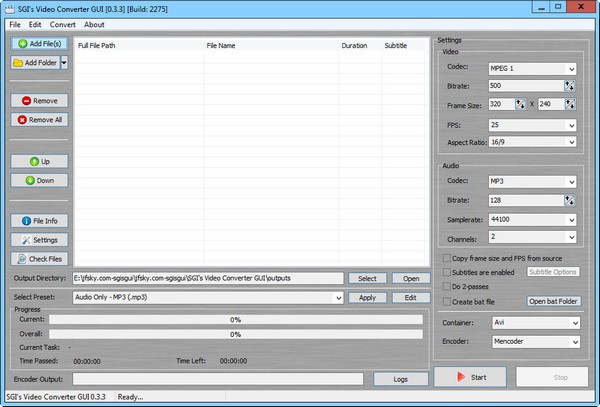This screenshot has height=407, width=600.
Task: Click status bar text SGI's Video Converter GUI 0.3.3
Action: pyautogui.click(x=56, y=397)
